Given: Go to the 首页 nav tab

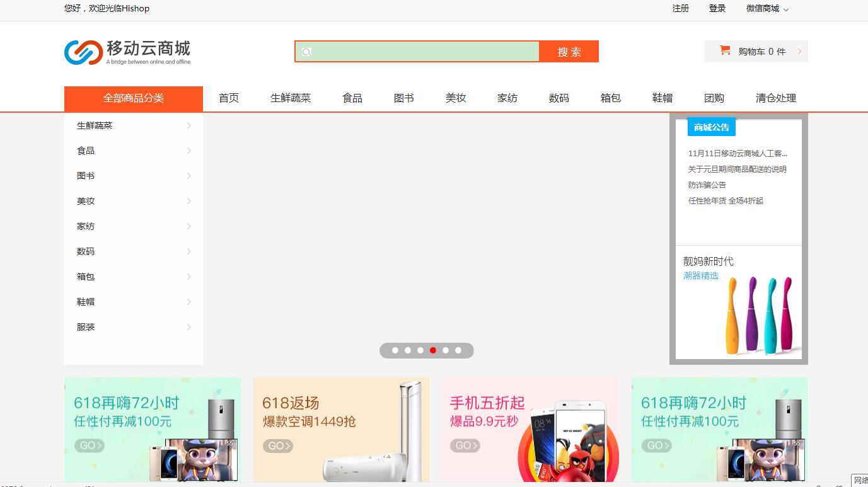Looking at the screenshot, I should tap(229, 98).
